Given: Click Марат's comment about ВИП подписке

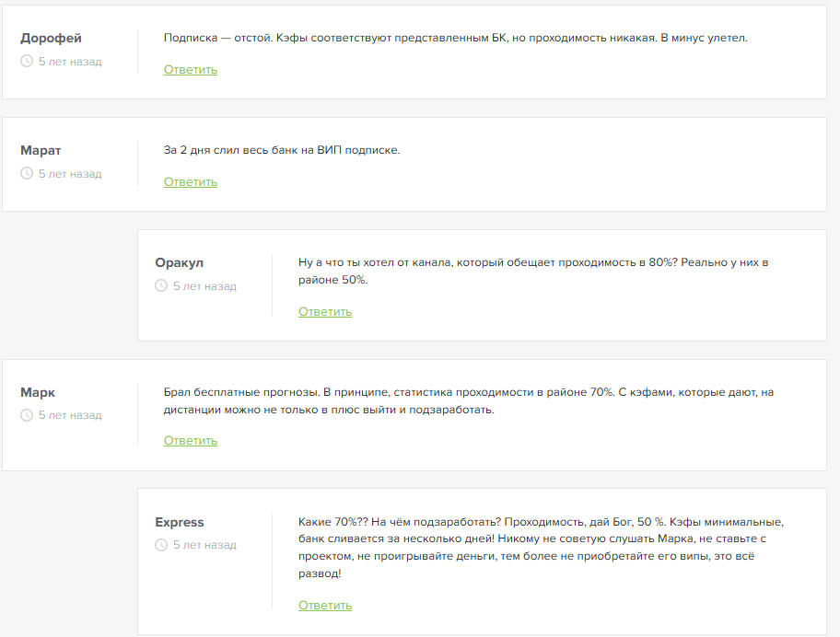Looking at the screenshot, I should (x=282, y=150).
